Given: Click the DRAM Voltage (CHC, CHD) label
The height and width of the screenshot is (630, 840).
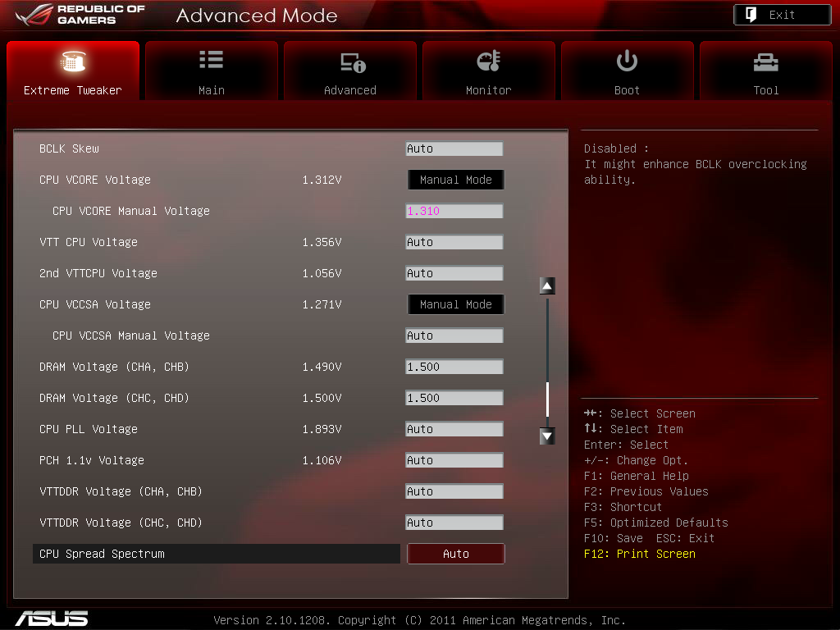Looking at the screenshot, I should pos(114,398).
